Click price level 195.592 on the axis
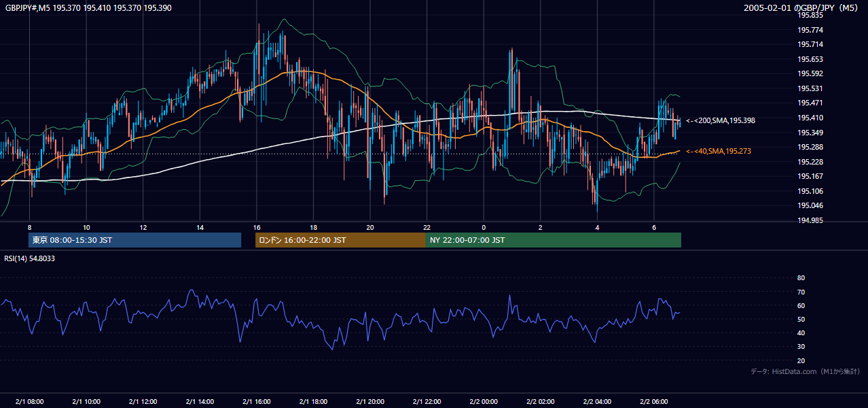Screen dimensions: 868x408 (810, 73)
